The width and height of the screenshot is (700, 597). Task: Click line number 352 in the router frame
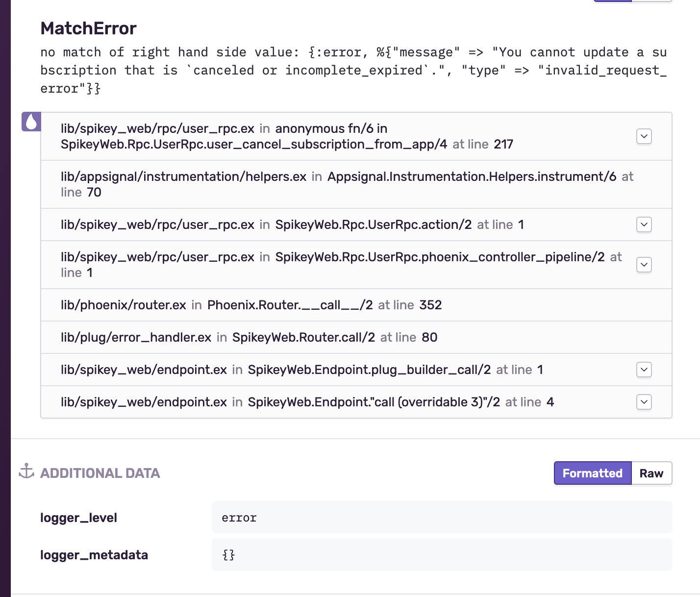pyautogui.click(x=430, y=305)
